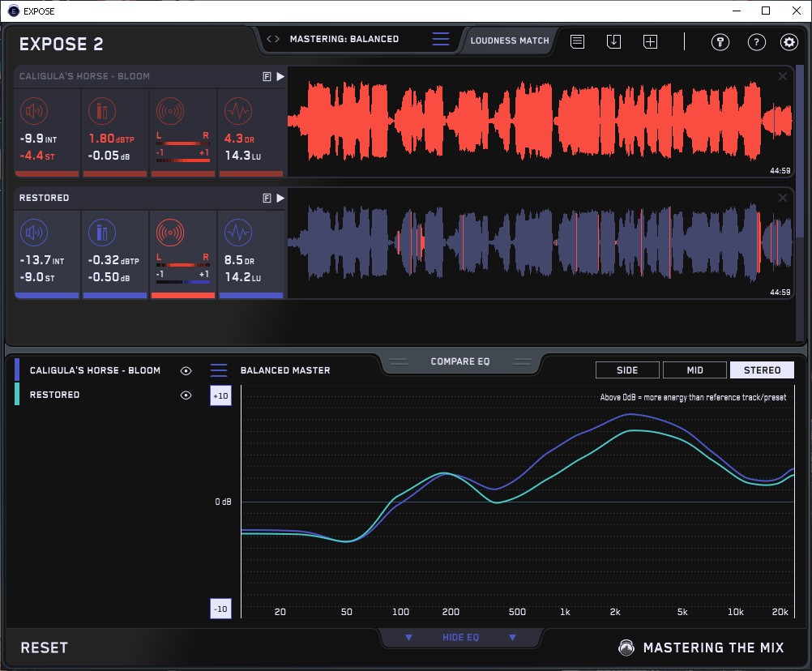This screenshot has height=671, width=812.
Task: Click the export download icon in top toolbar
Action: [613, 41]
